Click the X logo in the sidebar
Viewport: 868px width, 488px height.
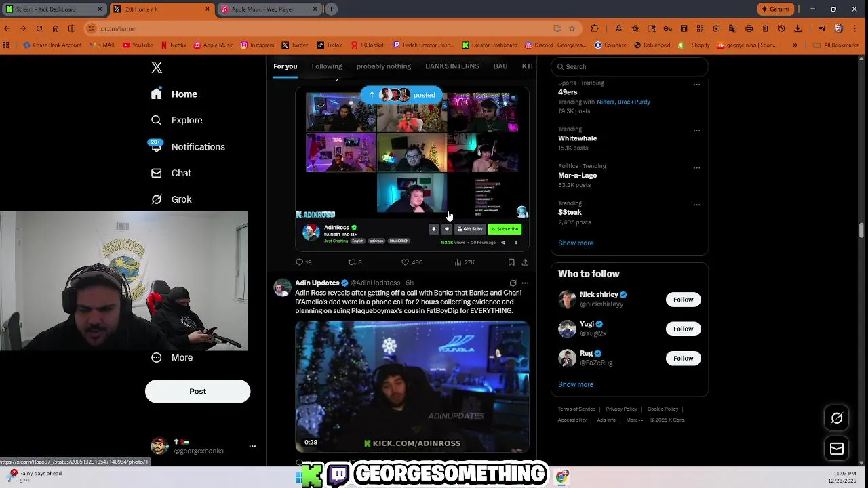pyautogui.click(x=157, y=67)
